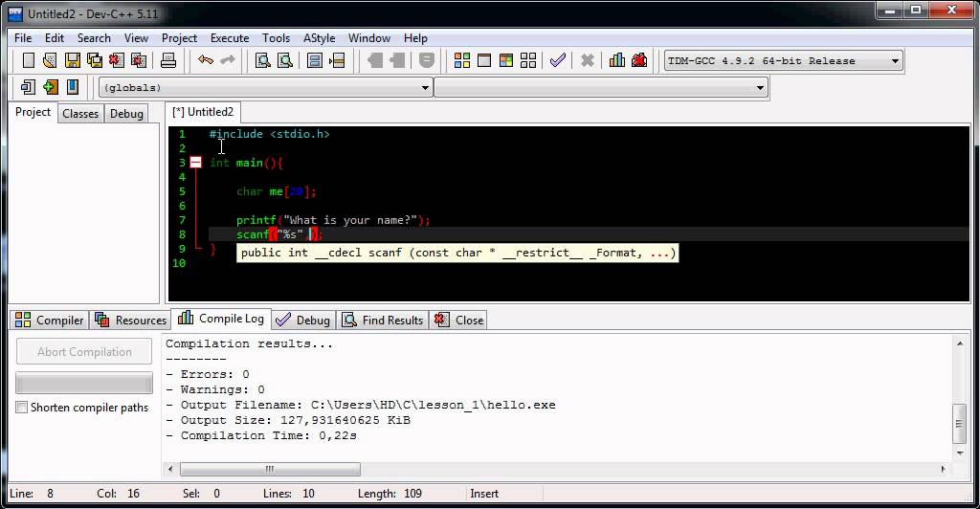The height and width of the screenshot is (509, 980).
Task: Open the Find Results tab
Action: click(x=383, y=321)
